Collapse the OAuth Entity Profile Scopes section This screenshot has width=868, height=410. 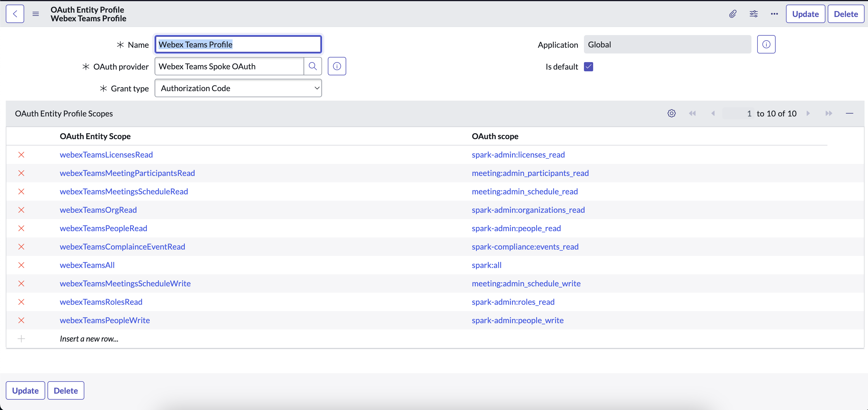[x=850, y=114]
